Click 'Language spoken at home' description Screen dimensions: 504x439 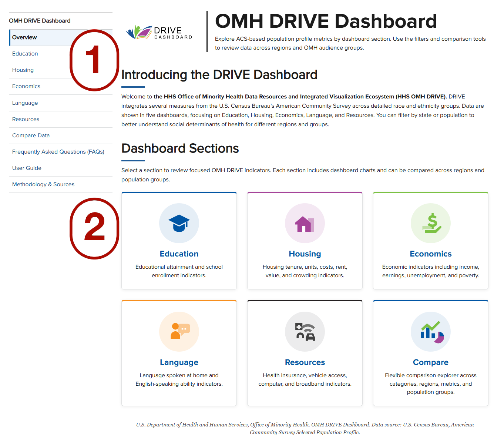(x=179, y=379)
